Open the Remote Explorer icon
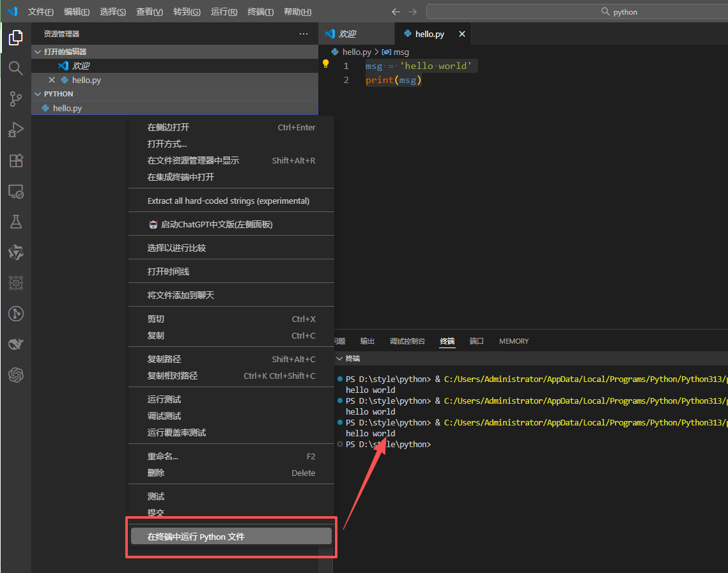The image size is (728, 573). point(16,191)
